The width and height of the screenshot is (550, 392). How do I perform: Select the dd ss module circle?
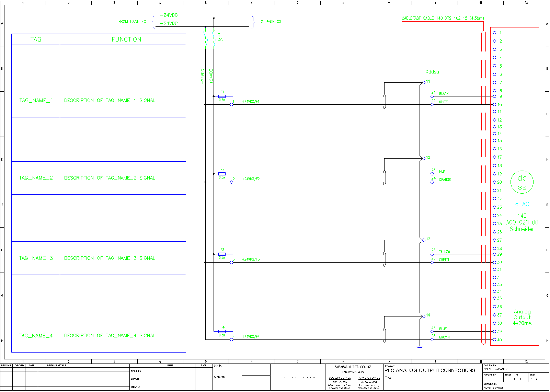click(522, 182)
